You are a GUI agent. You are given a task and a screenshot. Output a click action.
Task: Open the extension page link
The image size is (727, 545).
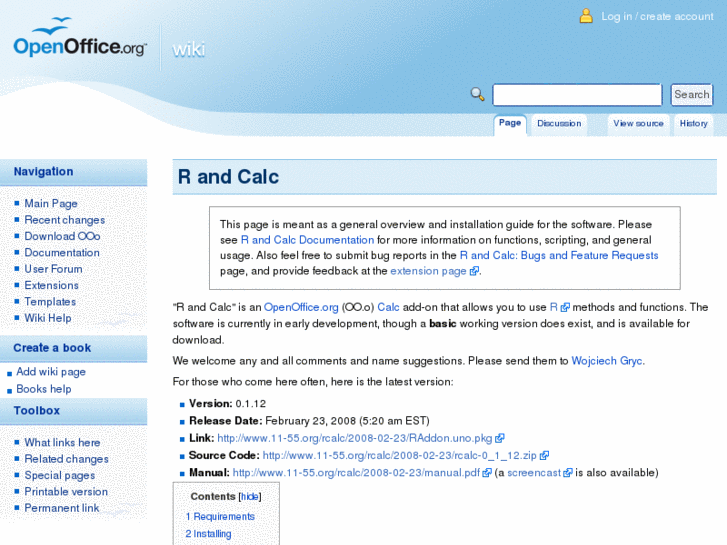coord(428,271)
